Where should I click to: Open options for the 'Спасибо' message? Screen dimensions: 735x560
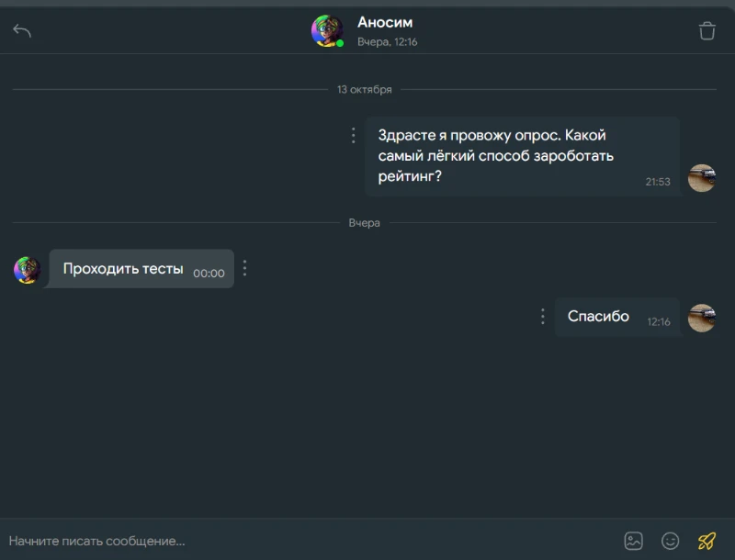coord(543,317)
